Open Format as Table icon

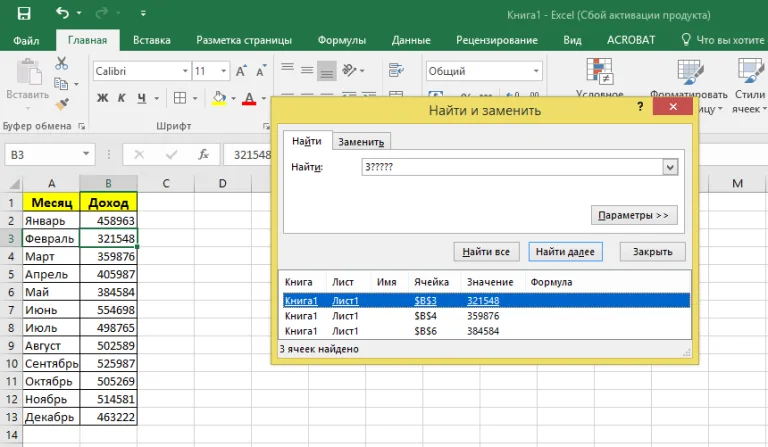coord(690,72)
